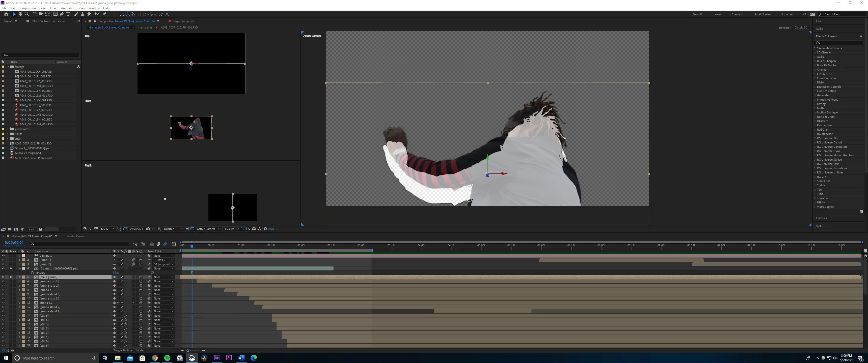
Task: Expand the gunna rotos folder
Action: coord(7,129)
